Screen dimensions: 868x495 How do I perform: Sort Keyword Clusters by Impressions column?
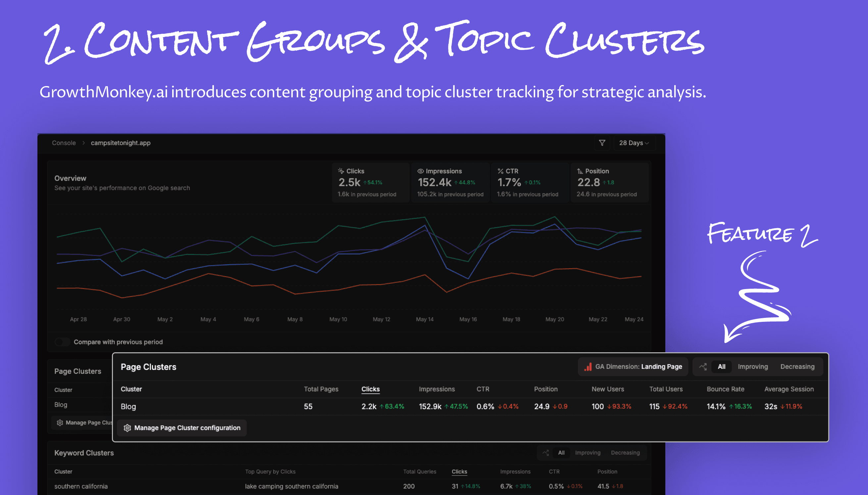pyautogui.click(x=515, y=471)
